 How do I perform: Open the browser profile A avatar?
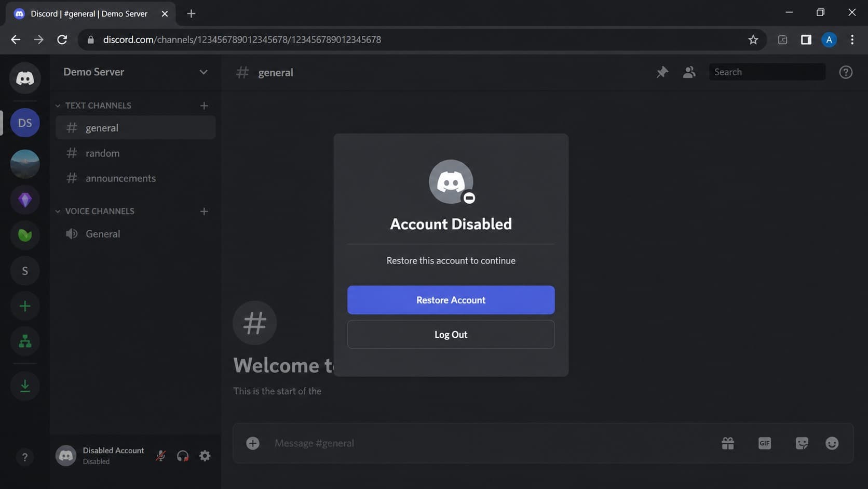pyautogui.click(x=829, y=39)
